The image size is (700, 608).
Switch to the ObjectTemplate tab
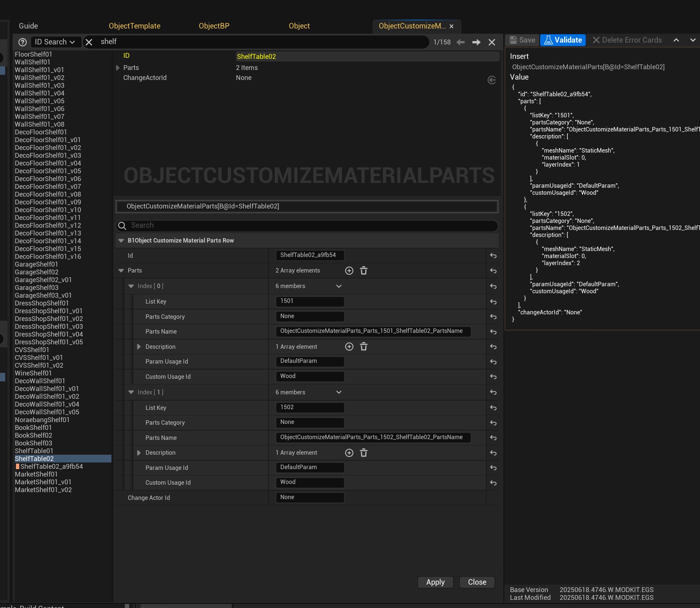[x=134, y=26]
